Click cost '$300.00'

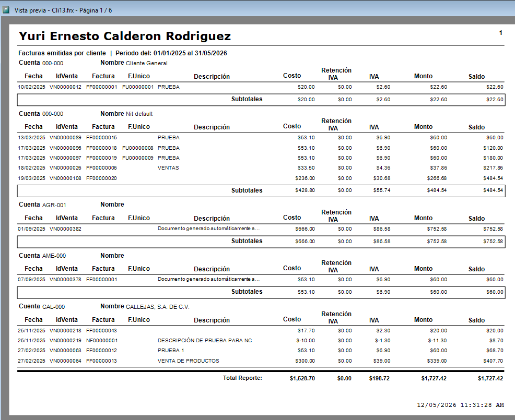[x=305, y=361]
